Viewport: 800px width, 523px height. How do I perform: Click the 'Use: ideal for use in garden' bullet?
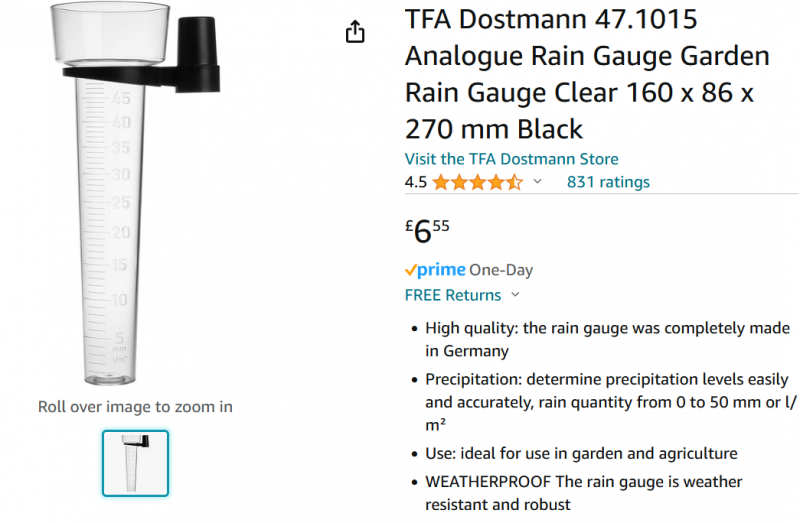coord(581,453)
